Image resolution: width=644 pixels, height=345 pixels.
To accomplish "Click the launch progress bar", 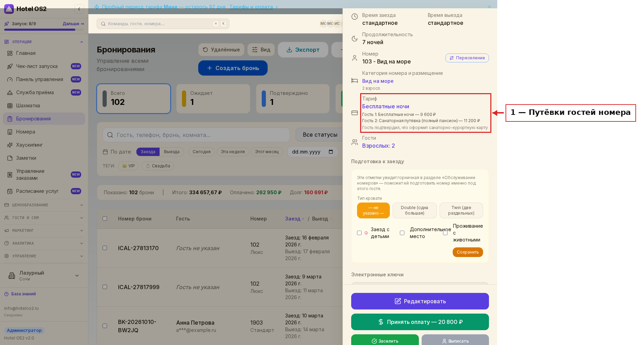I will click(x=44, y=30).
